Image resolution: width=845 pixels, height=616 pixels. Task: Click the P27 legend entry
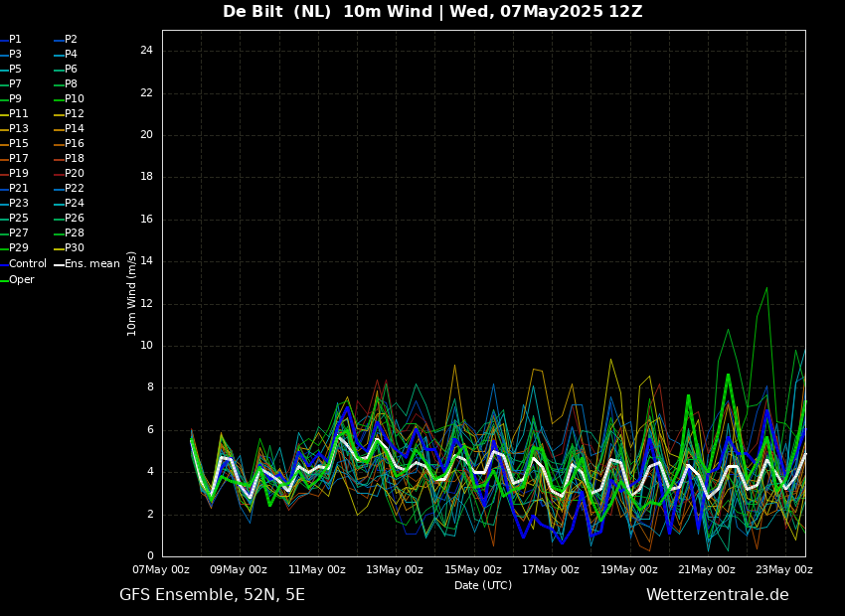(14, 233)
